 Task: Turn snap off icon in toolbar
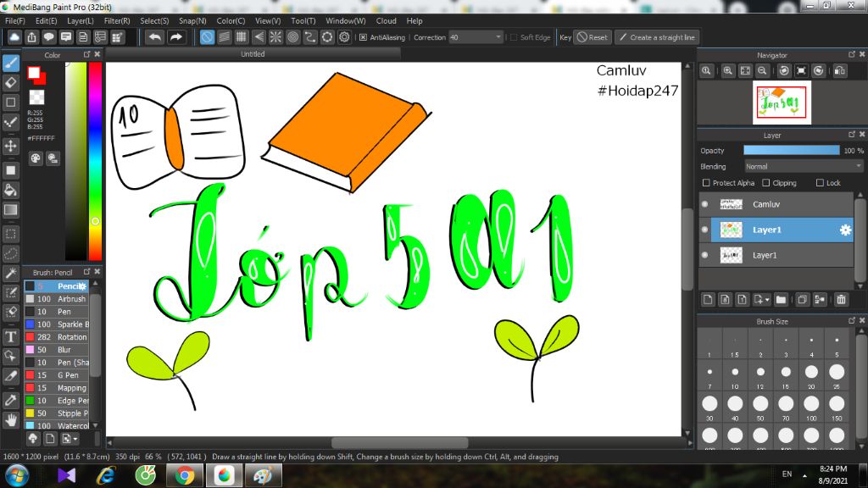coord(207,37)
